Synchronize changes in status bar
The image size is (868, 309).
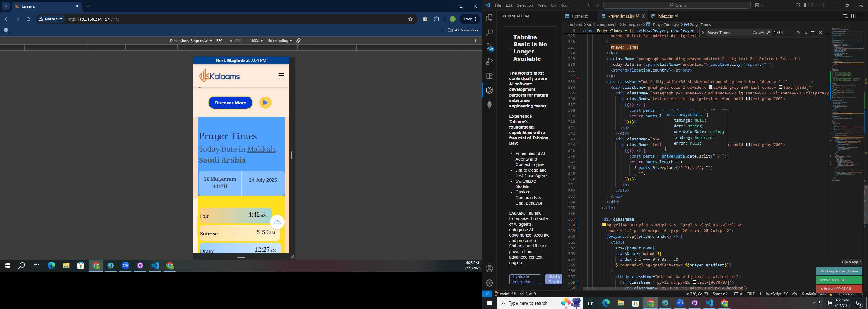(x=514, y=294)
